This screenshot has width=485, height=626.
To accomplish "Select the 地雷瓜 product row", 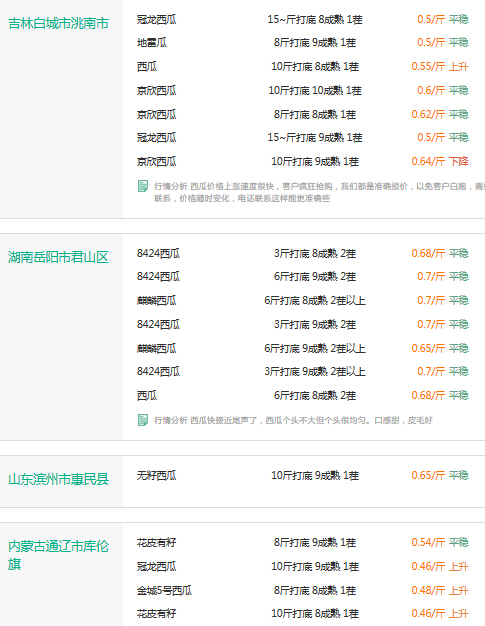I will (x=303, y=43).
